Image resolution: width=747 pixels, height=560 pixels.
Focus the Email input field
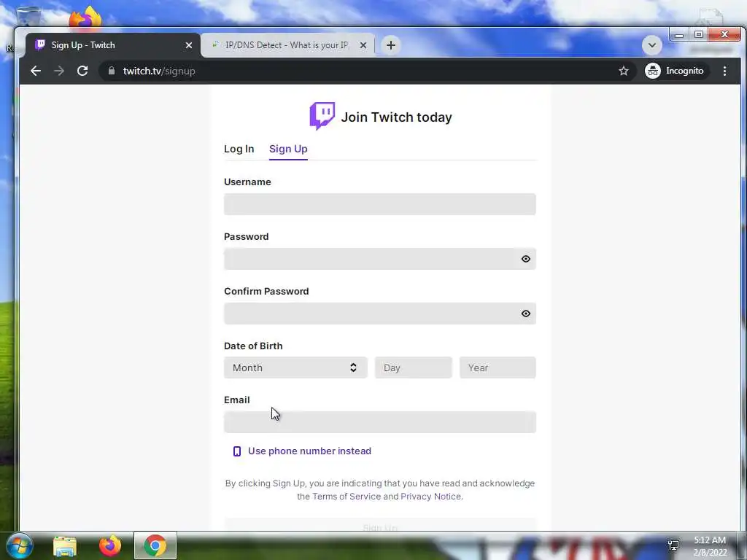(379, 422)
